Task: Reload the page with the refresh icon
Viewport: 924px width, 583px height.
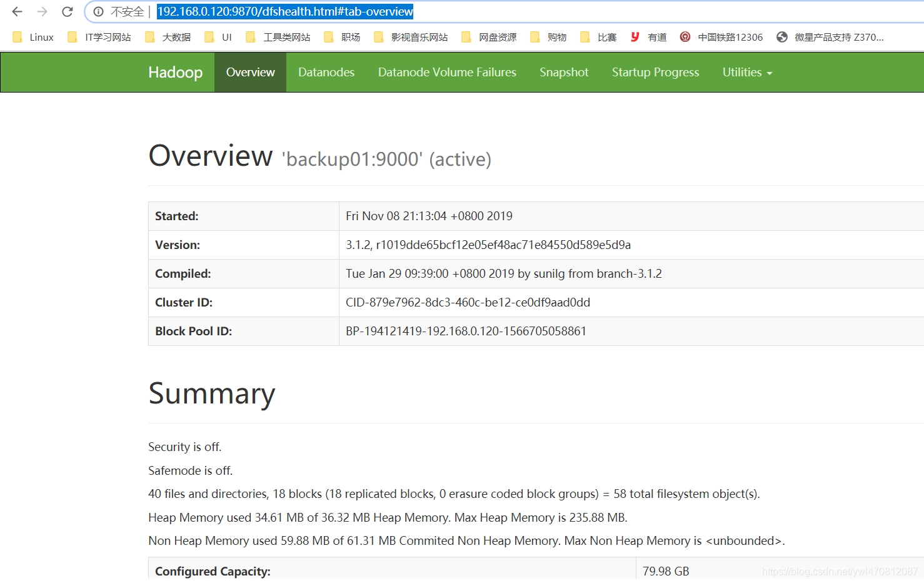Action: pyautogui.click(x=68, y=11)
